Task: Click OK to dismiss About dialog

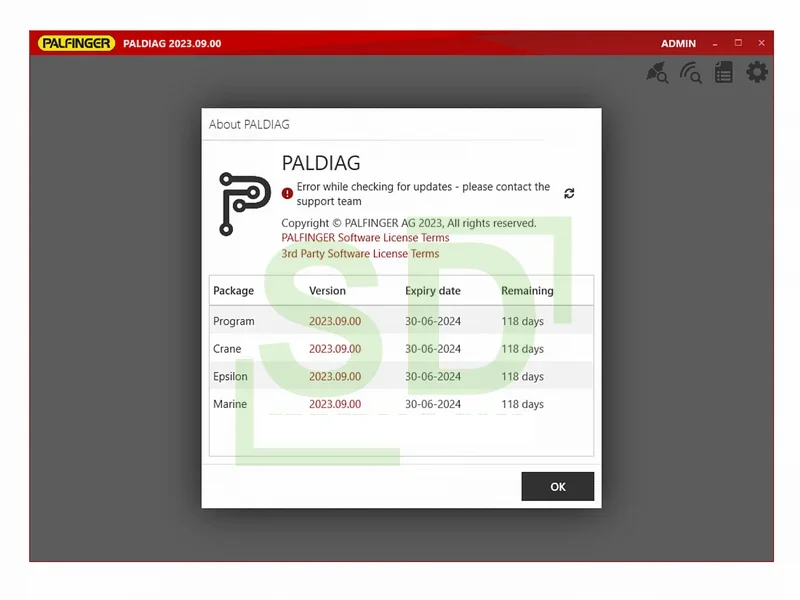Action: point(558,486)
